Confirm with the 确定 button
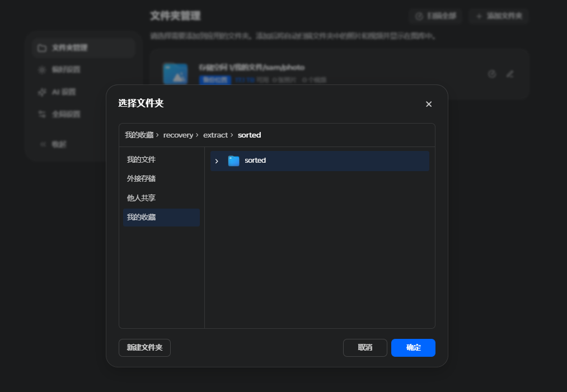 [413, 348]
